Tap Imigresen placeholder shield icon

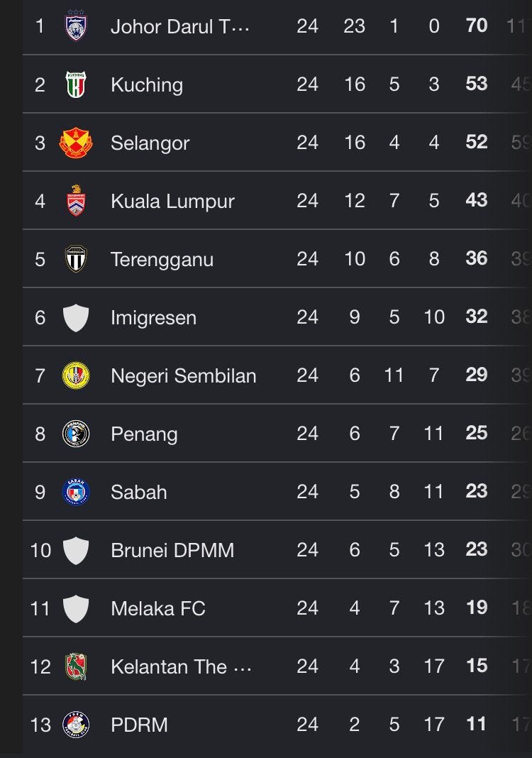[76, 317]
